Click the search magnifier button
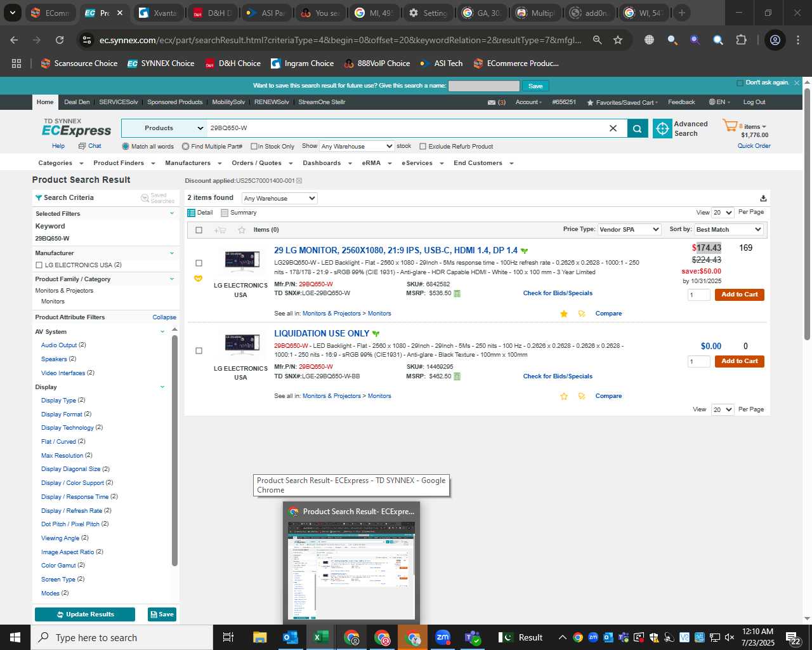The width and height of the screenshot is (812, 650). coord(638,128)
